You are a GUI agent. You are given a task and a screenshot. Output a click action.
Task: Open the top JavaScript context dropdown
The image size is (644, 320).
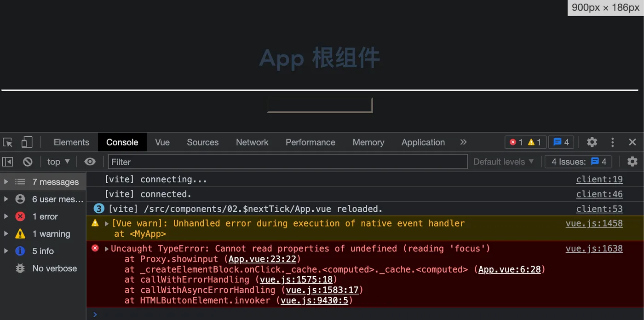[x=58, y=162]
